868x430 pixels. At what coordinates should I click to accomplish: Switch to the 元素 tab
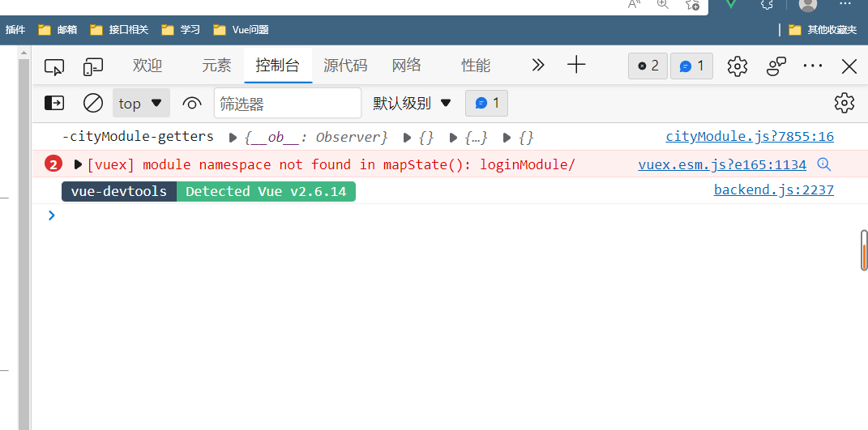(216, 66)
